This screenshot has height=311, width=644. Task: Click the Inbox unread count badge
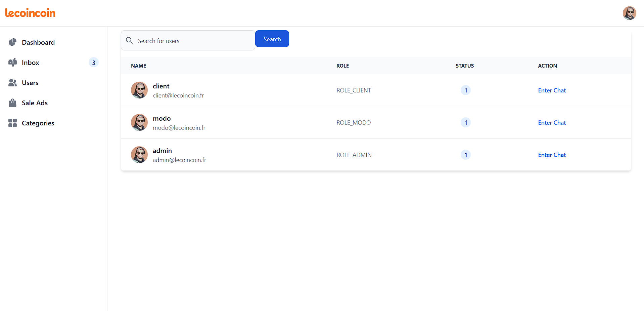click(x=94, y=63)
